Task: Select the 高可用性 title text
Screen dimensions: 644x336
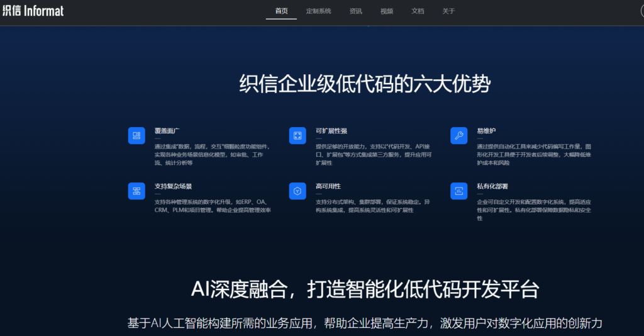Action: click(x=328, y=186)
